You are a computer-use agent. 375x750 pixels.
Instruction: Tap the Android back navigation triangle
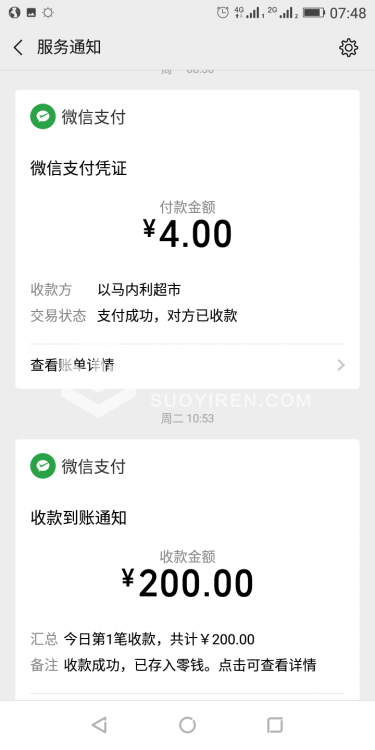tap(99, 725)
